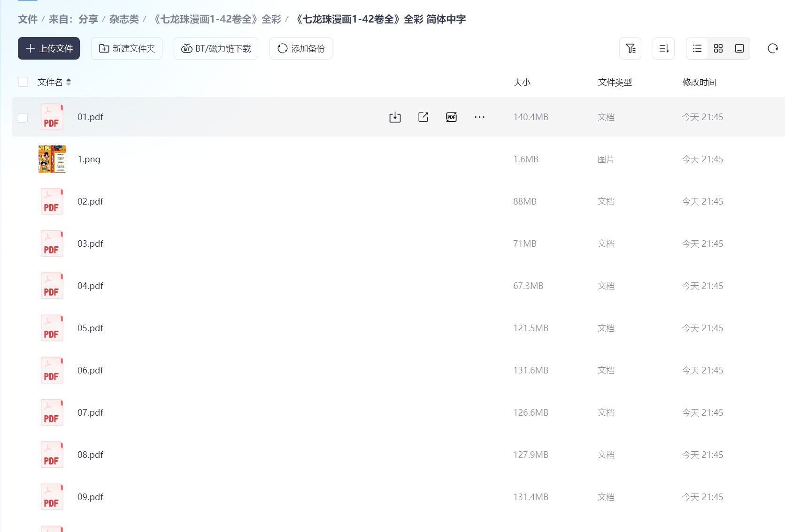Click the 图片 type label of 1.png
The image size is (785, 532).
click(x=606, y=159)
